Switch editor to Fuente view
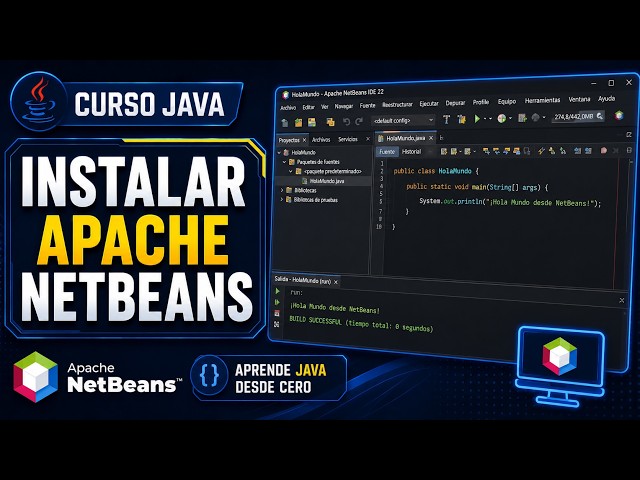 pyautogui.click(x=387, y=151)
